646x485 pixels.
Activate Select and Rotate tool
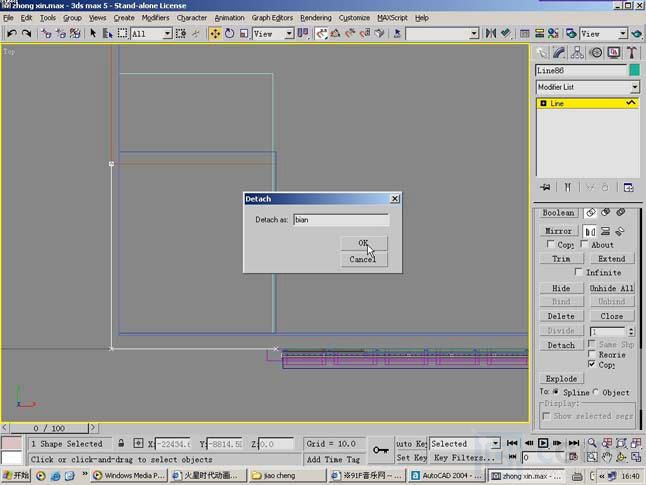229,33
